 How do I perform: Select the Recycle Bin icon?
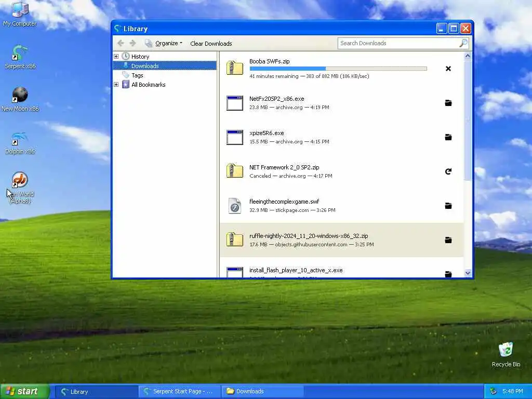coord(506,354)
